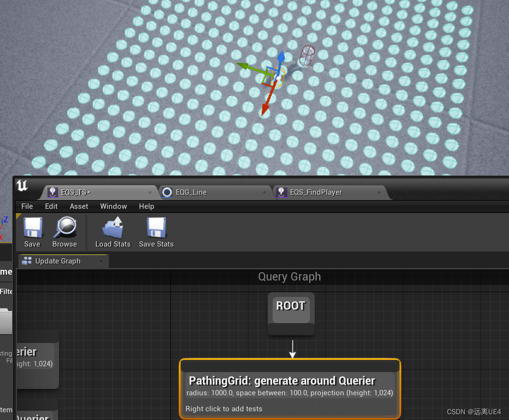
Task: Select the capsule actor in viewport
Action: [307, 55]
